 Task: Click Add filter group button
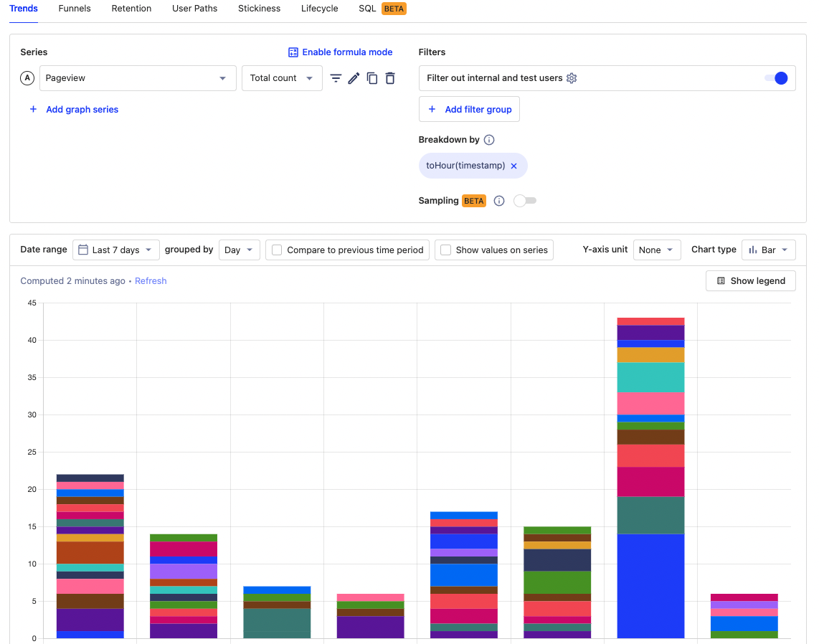[470, 110]
